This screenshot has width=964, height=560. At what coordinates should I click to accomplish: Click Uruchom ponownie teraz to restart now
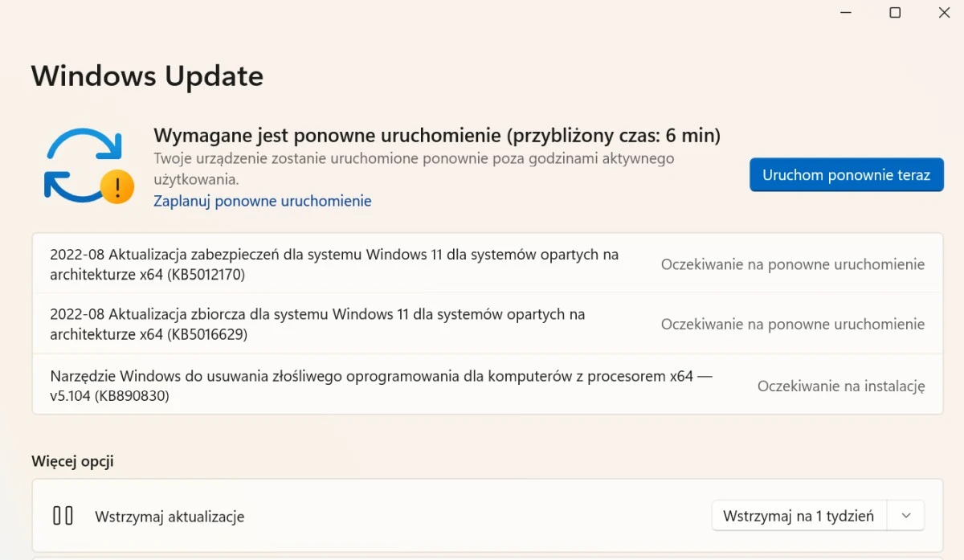846,174
